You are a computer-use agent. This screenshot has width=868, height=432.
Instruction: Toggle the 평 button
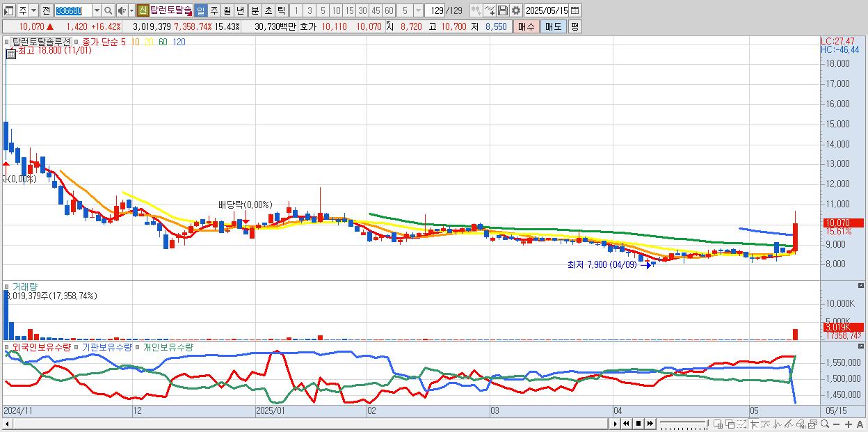574,26
